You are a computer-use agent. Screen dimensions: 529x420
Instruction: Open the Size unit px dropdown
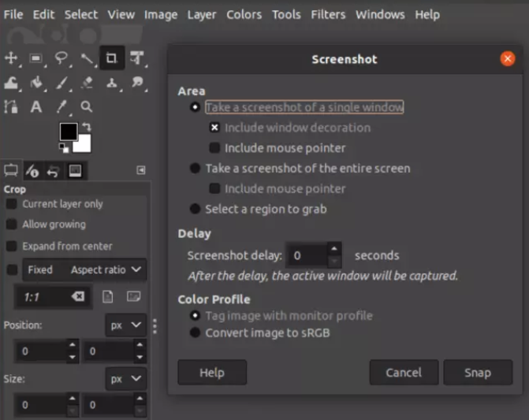(x=126, y=379)
